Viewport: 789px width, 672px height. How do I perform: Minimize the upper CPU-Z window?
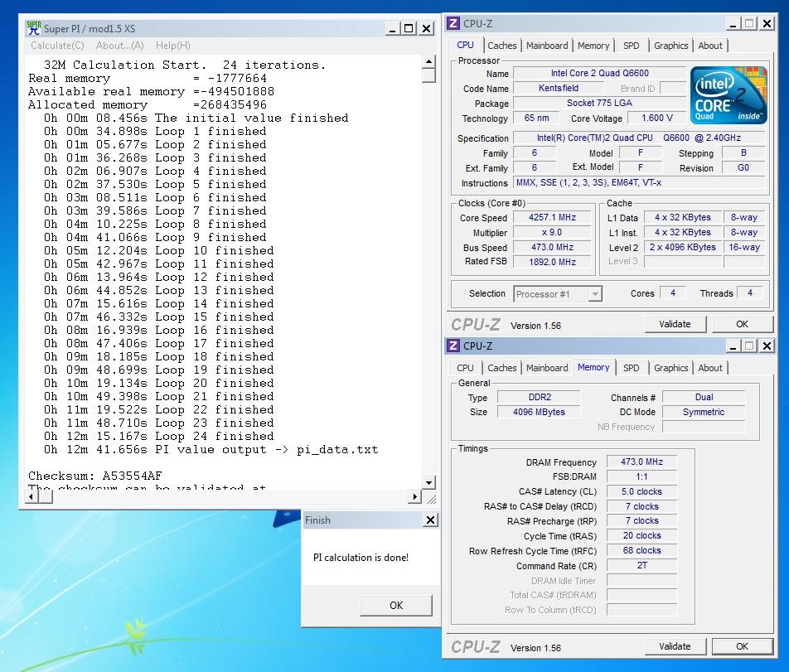[733, 24]
